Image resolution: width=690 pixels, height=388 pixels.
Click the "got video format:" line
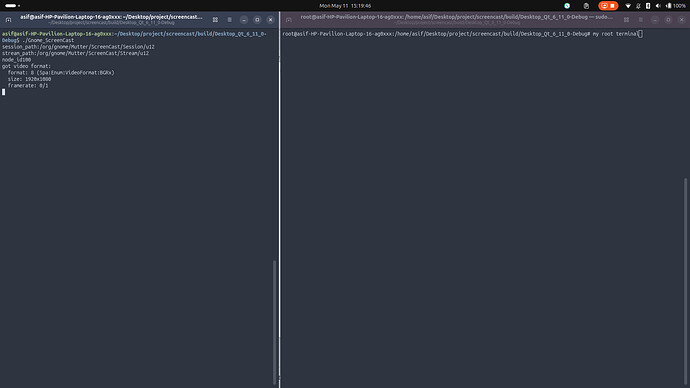click(x=26, y=66)
